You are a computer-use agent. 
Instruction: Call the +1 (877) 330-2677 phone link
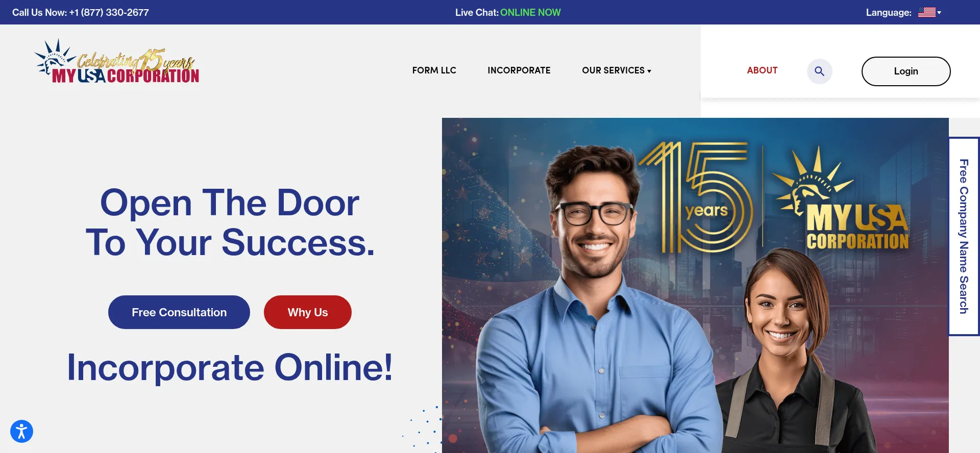pyautogui.click(x=109, y=12)
